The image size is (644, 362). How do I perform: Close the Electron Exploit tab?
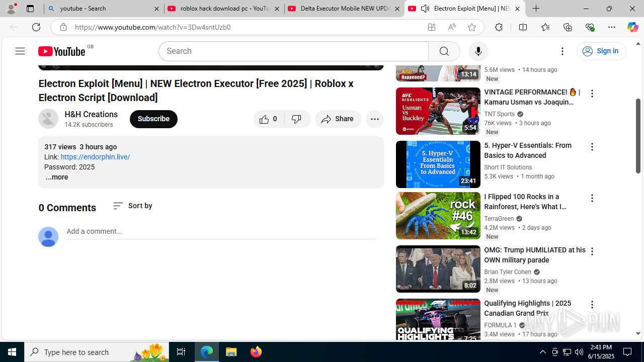517,9
